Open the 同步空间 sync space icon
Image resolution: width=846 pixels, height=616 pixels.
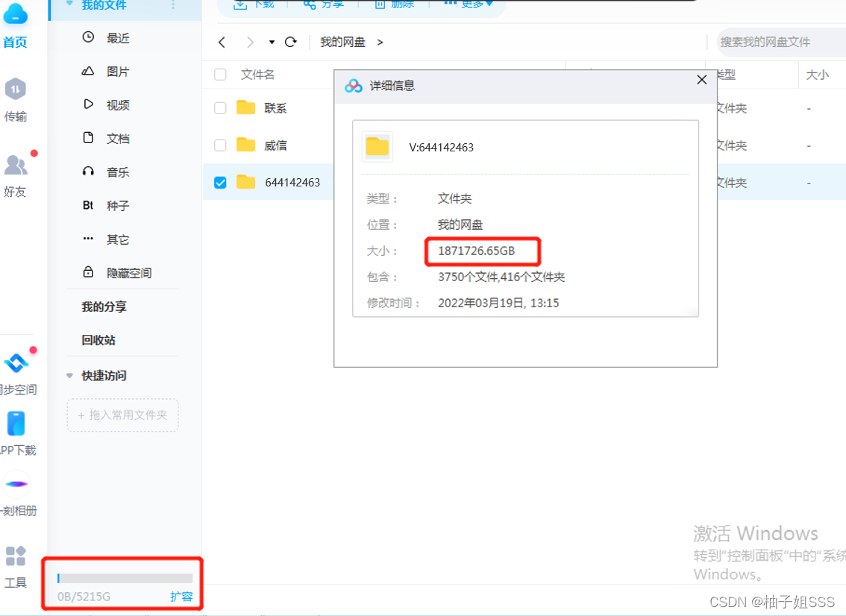(16, 362)
